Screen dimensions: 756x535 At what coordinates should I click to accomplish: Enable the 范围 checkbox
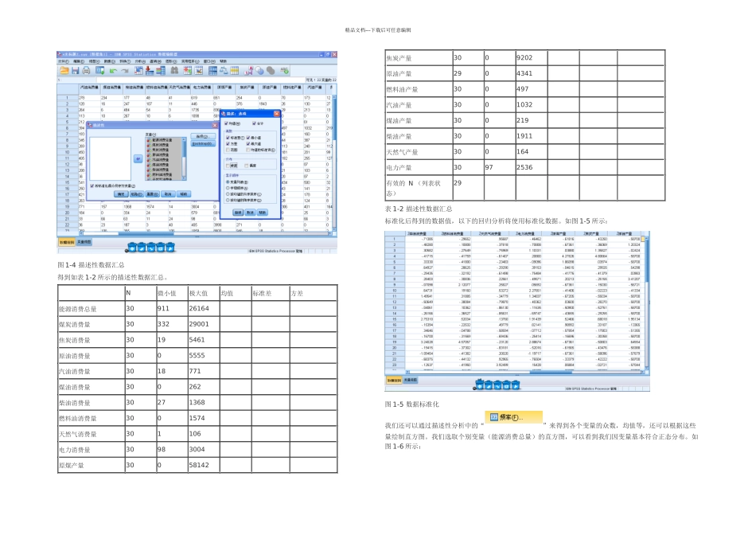pyautogui.click(x=228, y=150)
